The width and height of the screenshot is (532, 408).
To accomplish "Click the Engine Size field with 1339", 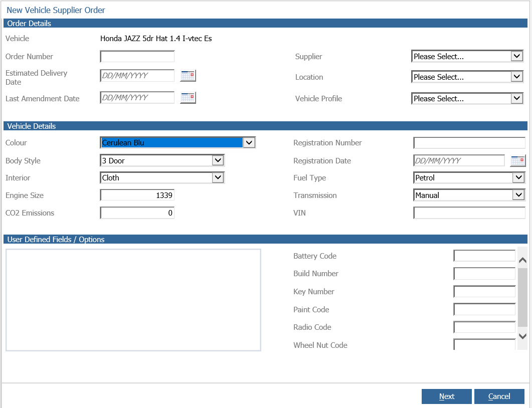I will 137,195.
